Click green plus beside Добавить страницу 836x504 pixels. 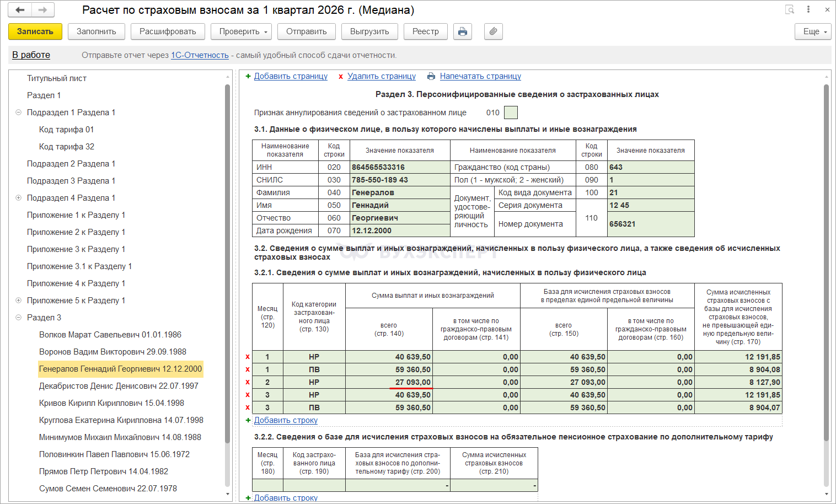pos(248,76)
